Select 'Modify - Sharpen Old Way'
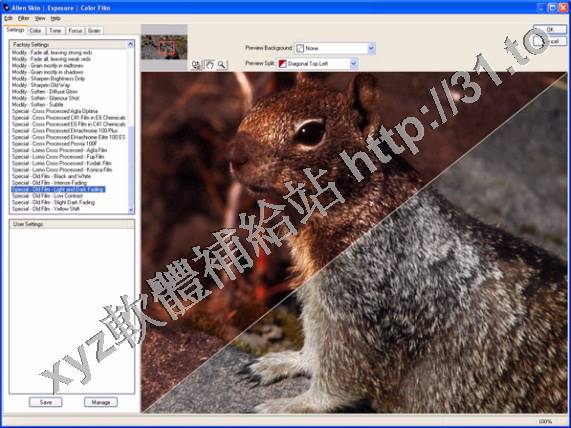Viewport: 571px width, 428px height. [x=41, y=85]
